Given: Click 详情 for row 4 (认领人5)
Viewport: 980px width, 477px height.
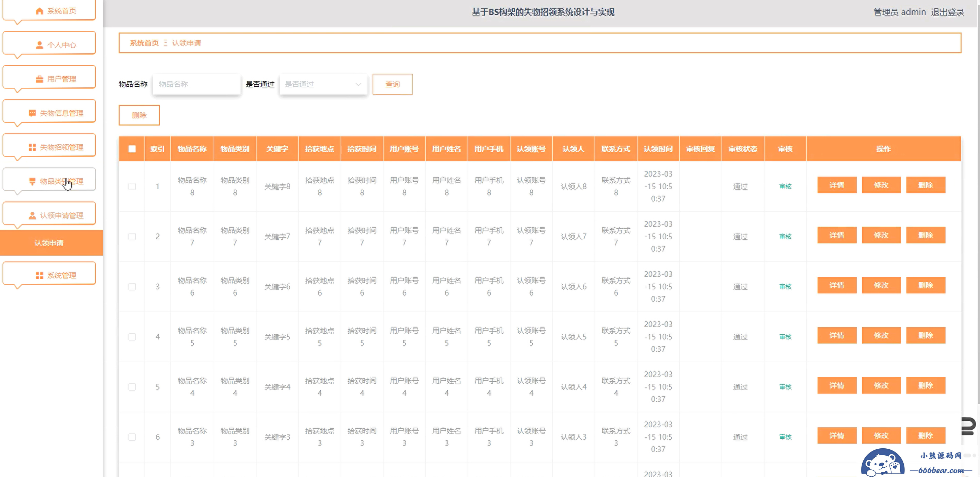Looking at the screenshot, I should pos(837,335).
